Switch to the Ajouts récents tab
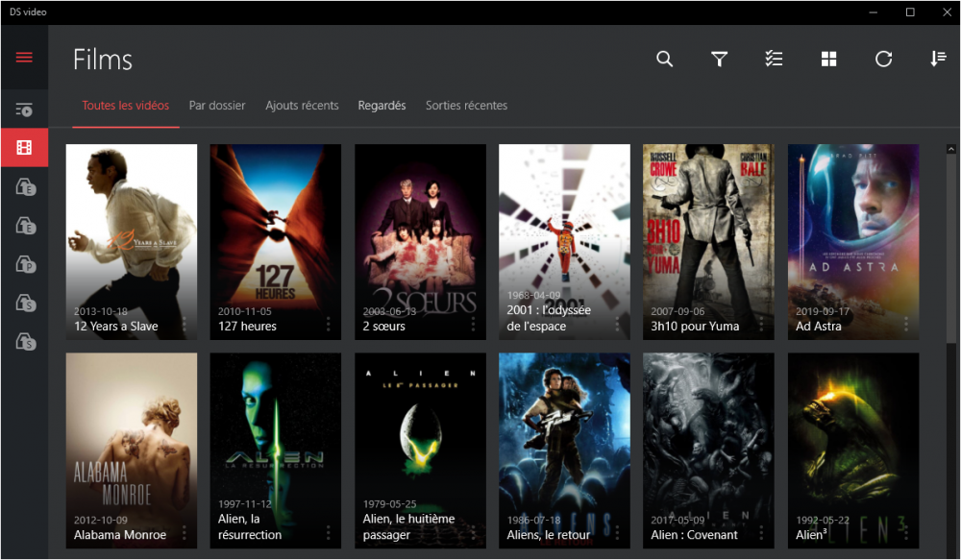Screen dimensions: 961x560 coord(302,106)
